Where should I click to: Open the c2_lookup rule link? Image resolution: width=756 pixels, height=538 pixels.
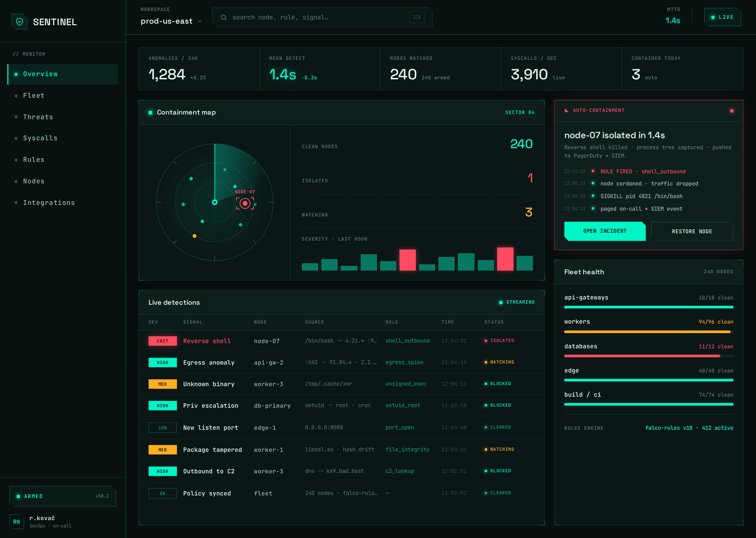point(400,471)
